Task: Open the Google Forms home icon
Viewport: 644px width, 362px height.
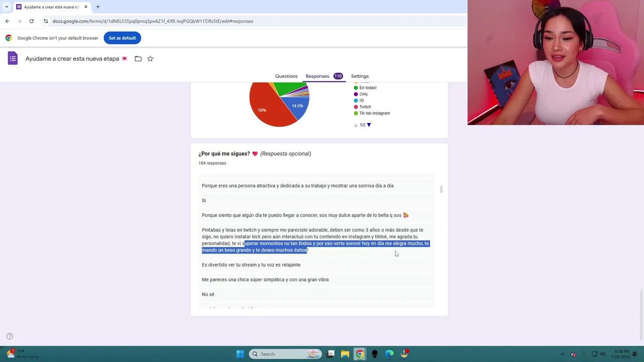Action: coord(13,59)
